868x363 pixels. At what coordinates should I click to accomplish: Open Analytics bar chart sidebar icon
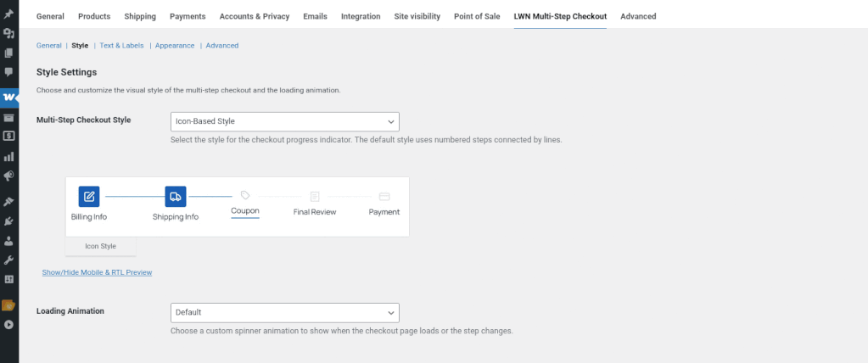(x=8, y=156)
